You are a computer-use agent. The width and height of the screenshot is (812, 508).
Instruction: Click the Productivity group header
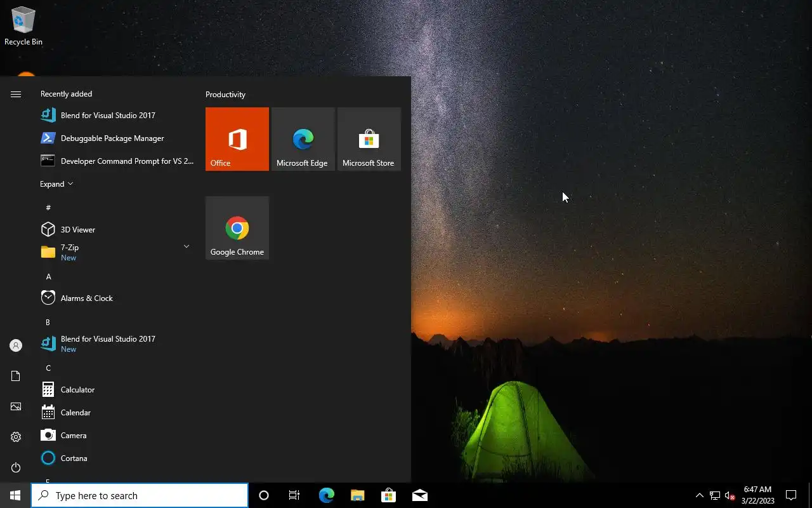coord(225,94)
